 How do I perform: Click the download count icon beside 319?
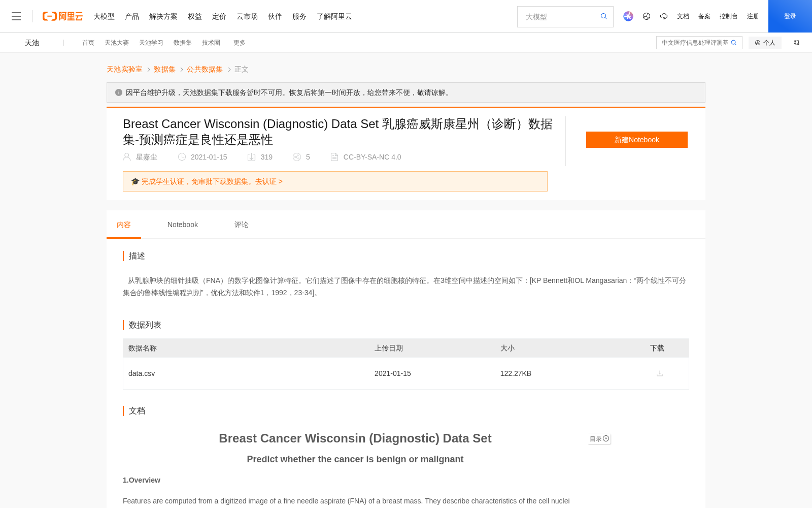tap(251, 157)
